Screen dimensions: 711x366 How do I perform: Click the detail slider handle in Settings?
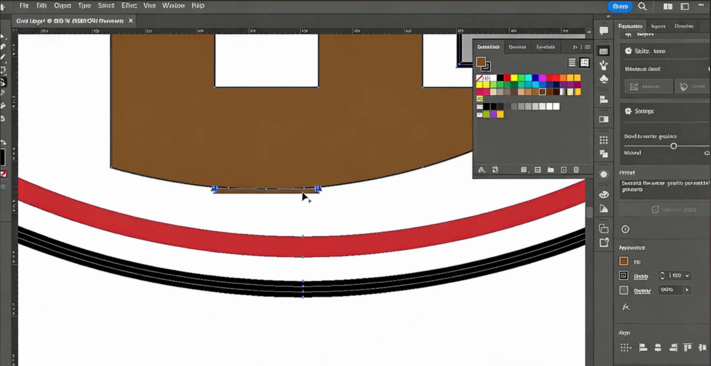pos(673,146)
